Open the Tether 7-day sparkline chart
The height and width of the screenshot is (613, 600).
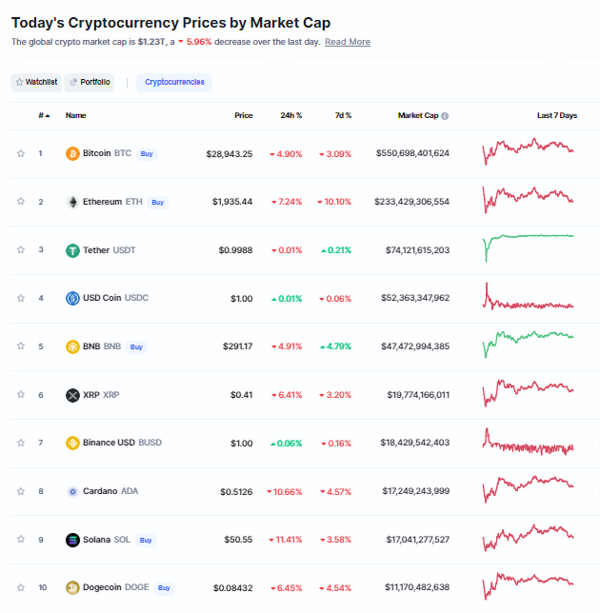click(528, 246)
